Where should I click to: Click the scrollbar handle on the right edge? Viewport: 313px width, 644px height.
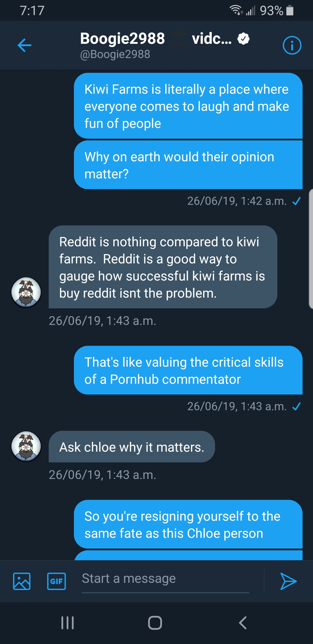tap(311, 249)
